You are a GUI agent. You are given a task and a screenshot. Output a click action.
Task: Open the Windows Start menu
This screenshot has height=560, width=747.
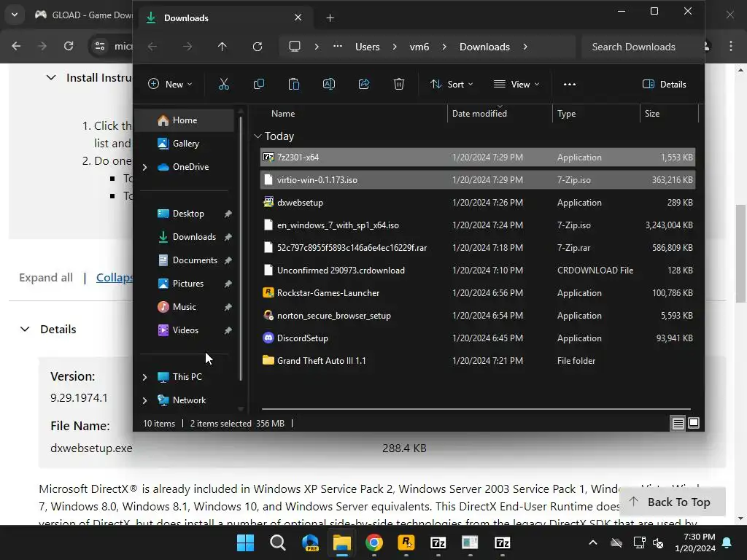click(246, 542)
